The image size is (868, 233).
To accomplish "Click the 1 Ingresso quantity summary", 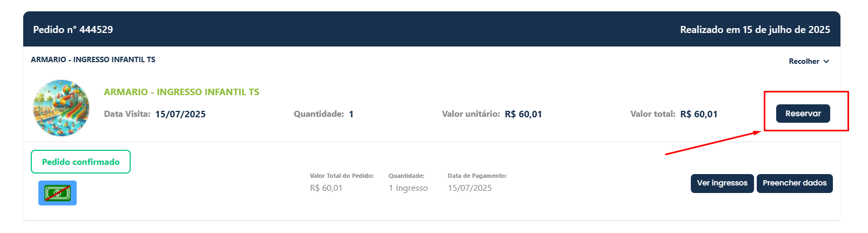I will [x=408, y=188].
